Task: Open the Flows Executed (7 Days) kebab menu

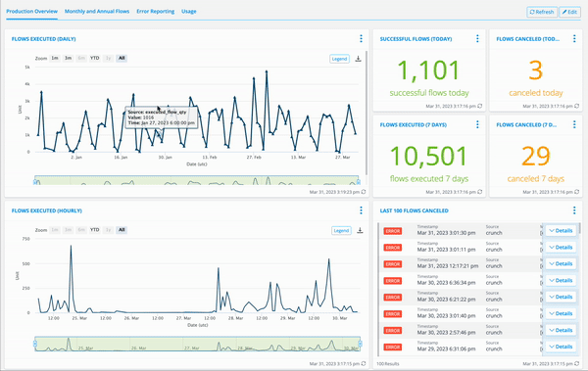Action: point(477,124)
